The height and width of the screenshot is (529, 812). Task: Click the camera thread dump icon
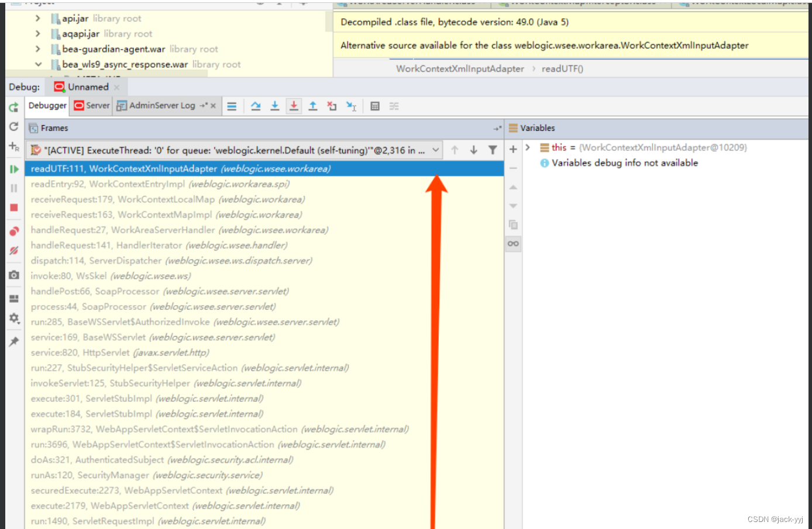click(x=14, y=275)
